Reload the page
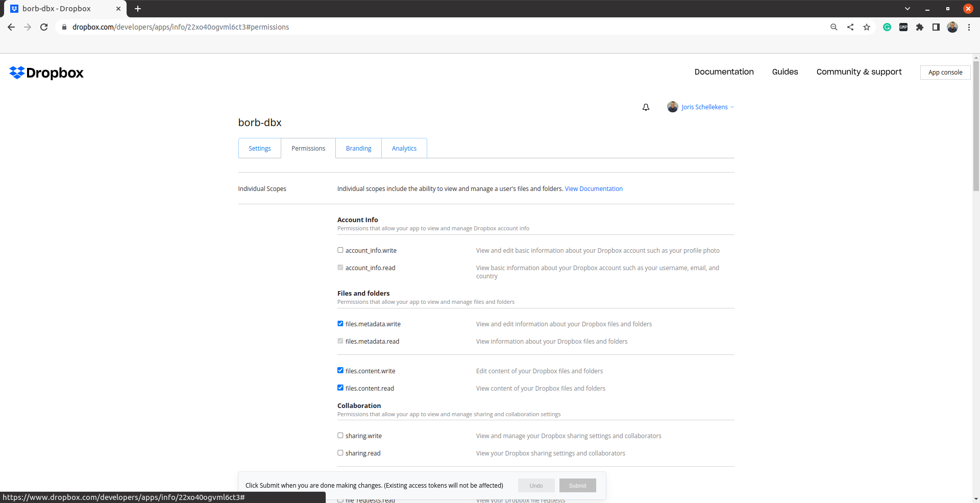 point(44,27)
